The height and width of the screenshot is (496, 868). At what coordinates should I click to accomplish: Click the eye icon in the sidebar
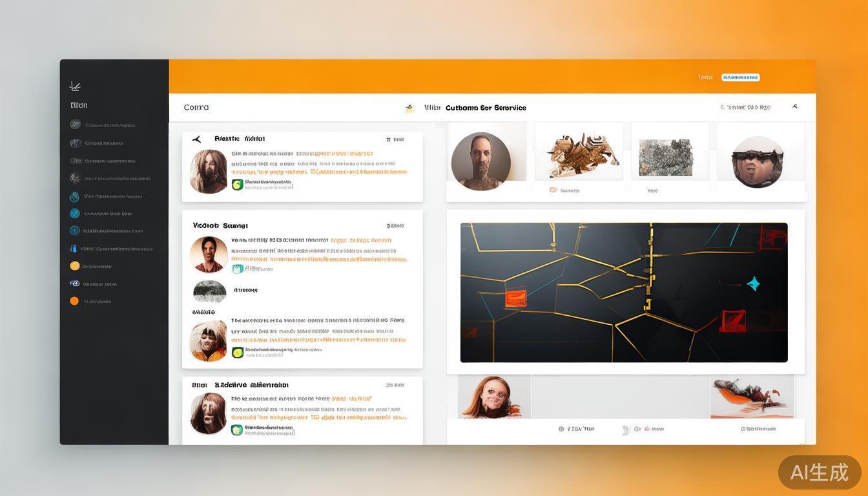click(x=74, y=284)
